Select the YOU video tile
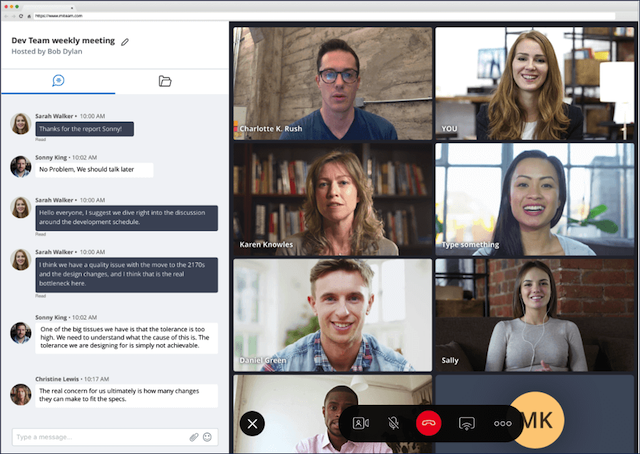 pyautogui.click(x=535, y=84)
